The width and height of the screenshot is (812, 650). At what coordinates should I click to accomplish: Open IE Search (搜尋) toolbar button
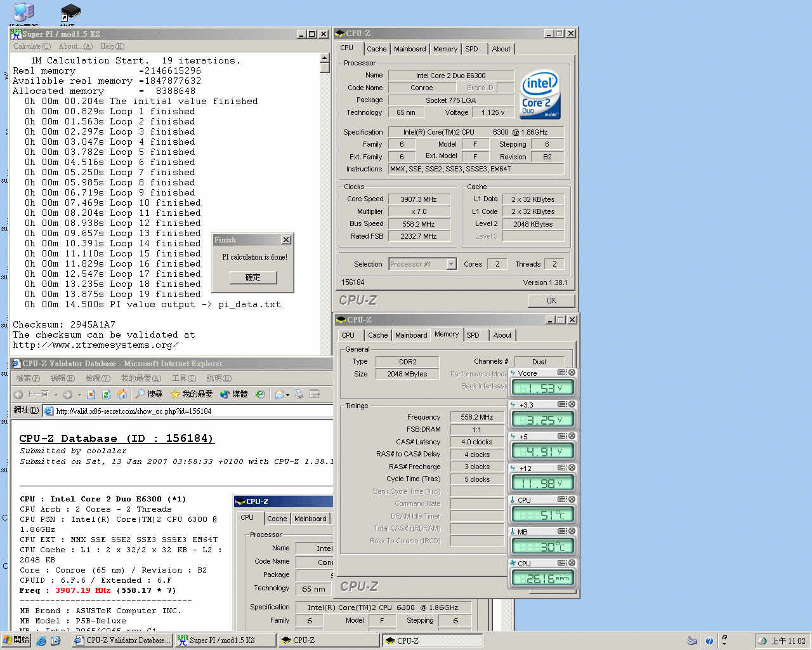coord(149,394)
